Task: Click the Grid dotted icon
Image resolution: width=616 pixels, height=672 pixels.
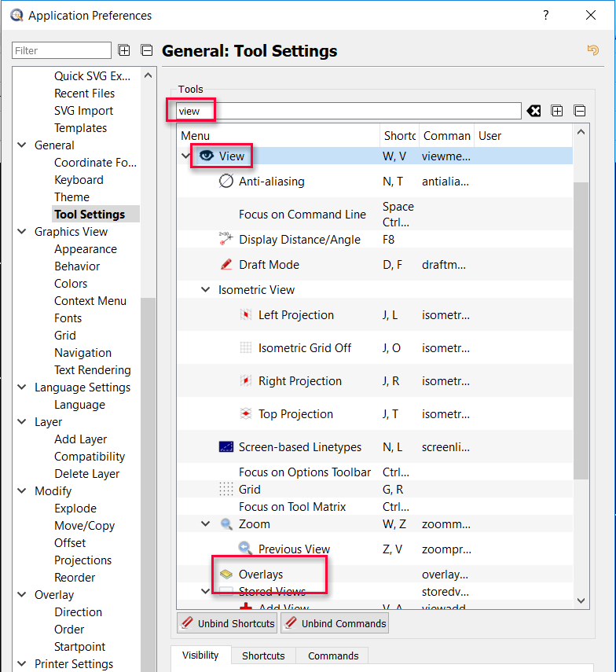Action: point(226,490)
